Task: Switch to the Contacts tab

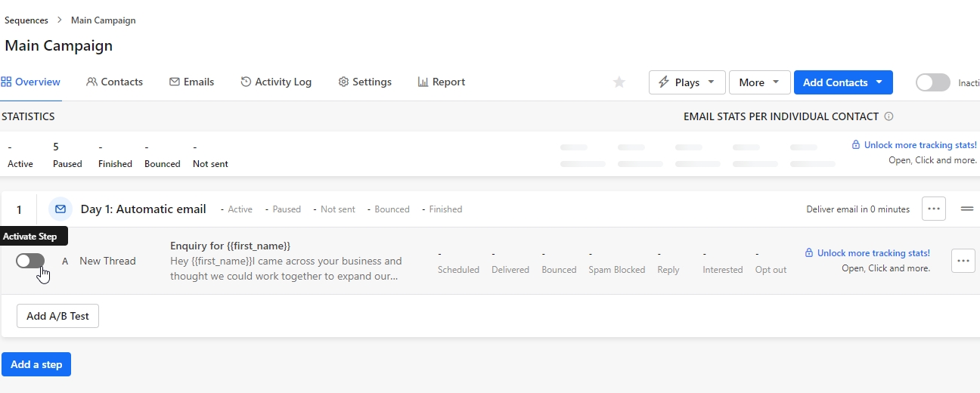Action: pos(114,82)
